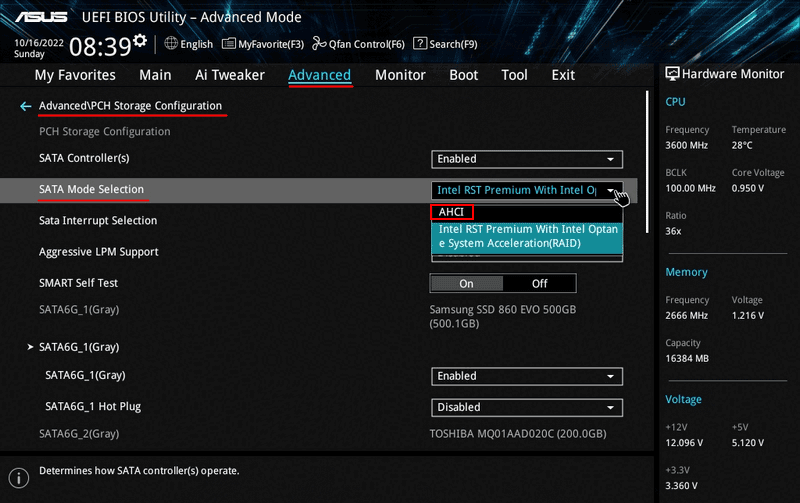Click Search(F9) label
Screen dimensions: 800x503
453,44
